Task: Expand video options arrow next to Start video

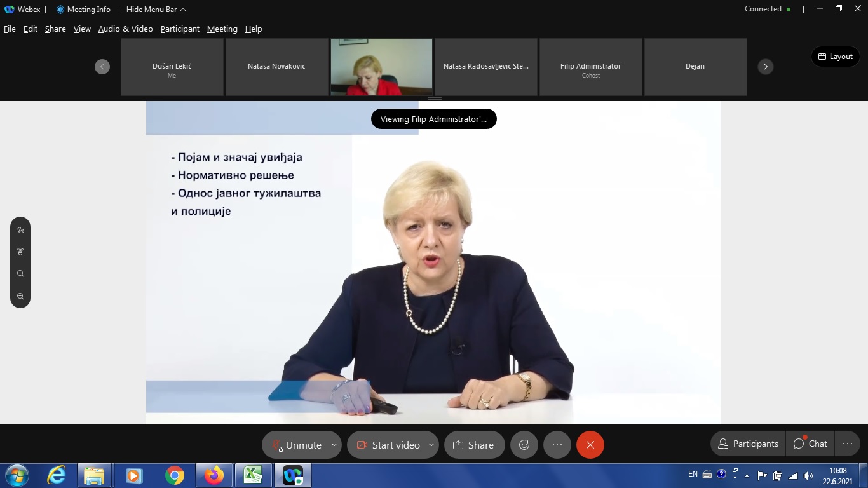Action: coord(431,445)
